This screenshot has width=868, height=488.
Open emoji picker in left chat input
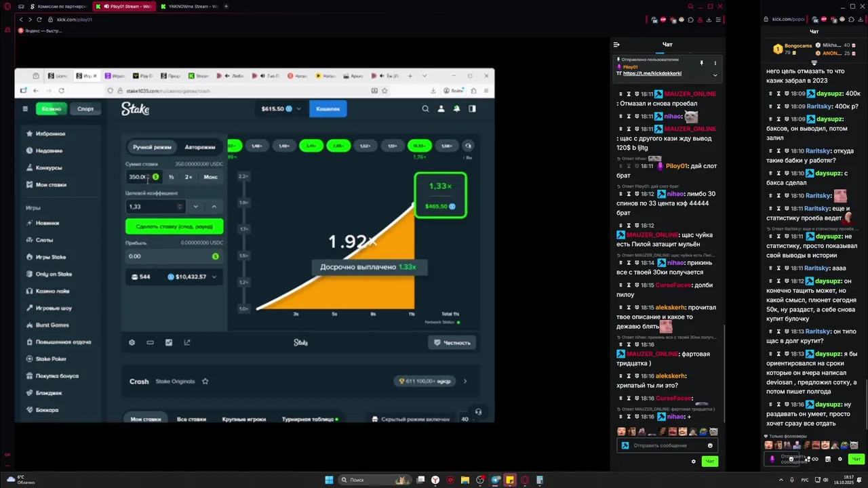(710, 445)
